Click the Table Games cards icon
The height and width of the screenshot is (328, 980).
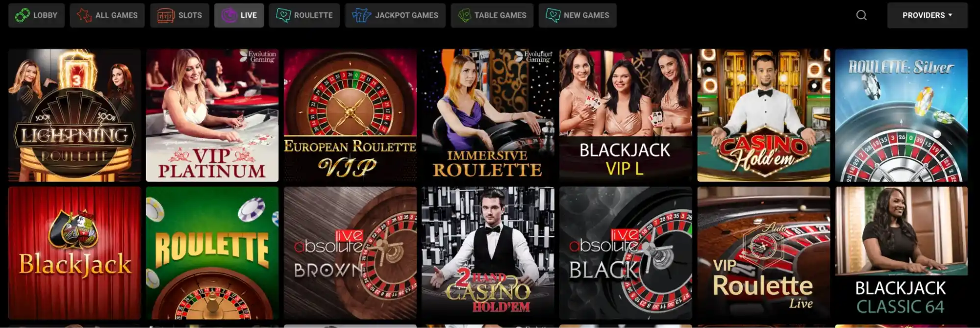pyautogui.click(x=464, y=15)
